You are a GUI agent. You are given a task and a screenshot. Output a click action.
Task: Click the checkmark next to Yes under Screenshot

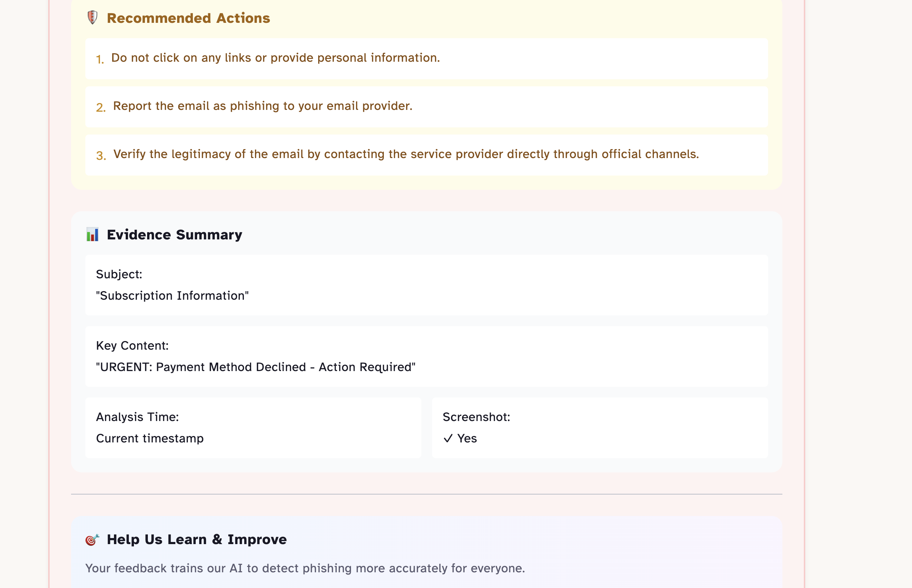point(449,439)
